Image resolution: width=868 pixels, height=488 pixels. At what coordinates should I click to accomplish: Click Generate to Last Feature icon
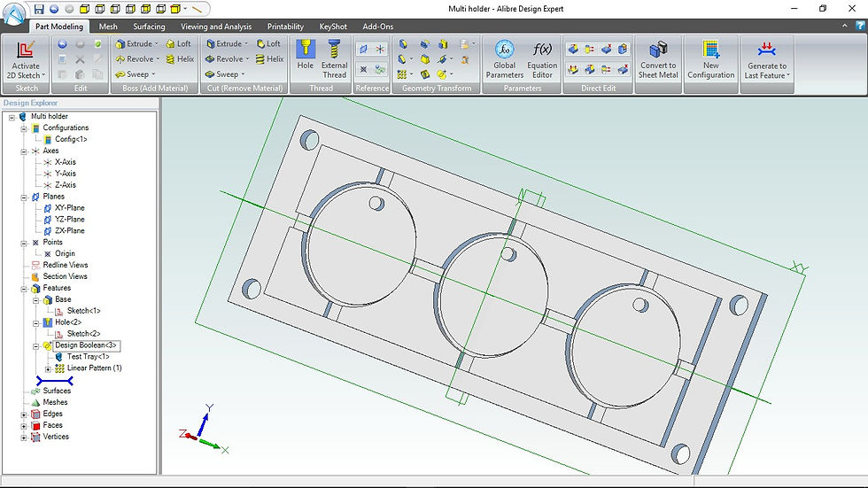[767, 50]
